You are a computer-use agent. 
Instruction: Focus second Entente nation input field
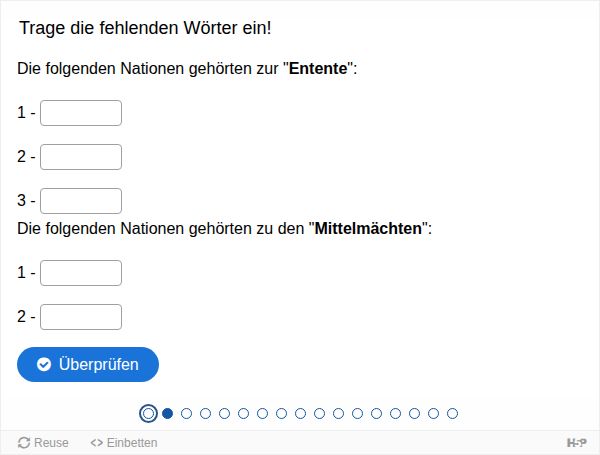coord(81,157)
